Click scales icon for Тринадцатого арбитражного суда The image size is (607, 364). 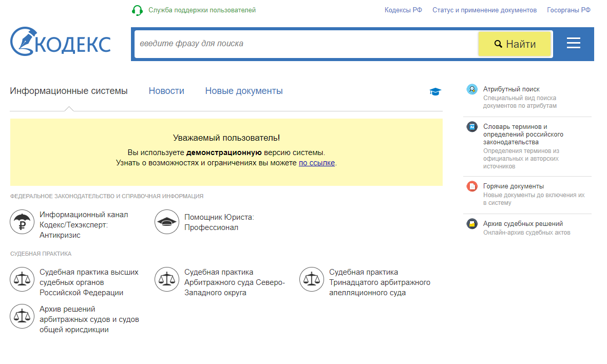point(312,279)
